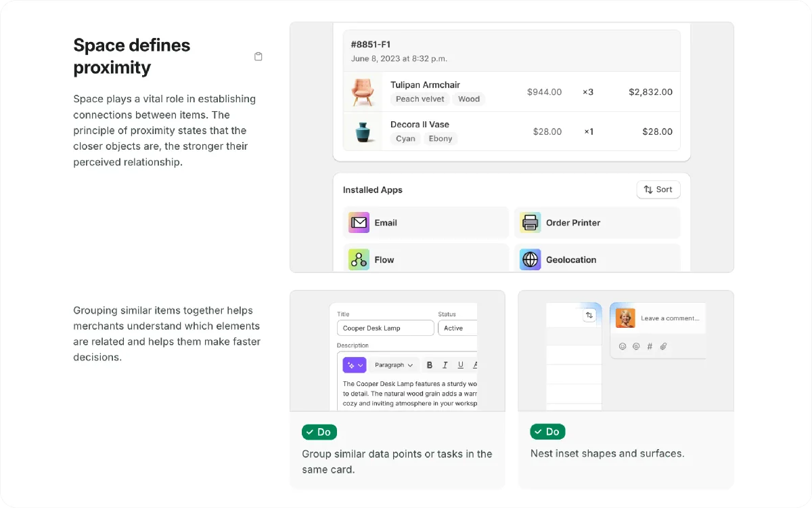The height and width of the screenshot is (508, 812).
Task: Open the purple AI sparkle dropdown
Action: tap(355, 365)
